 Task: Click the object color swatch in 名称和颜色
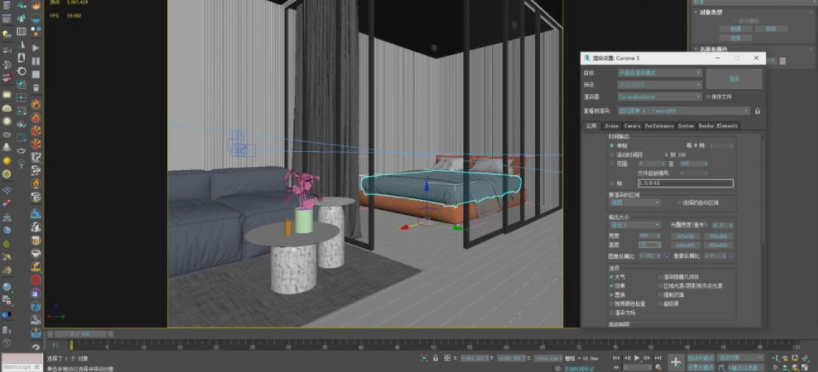pyautogui.click(x=783, y=61)
